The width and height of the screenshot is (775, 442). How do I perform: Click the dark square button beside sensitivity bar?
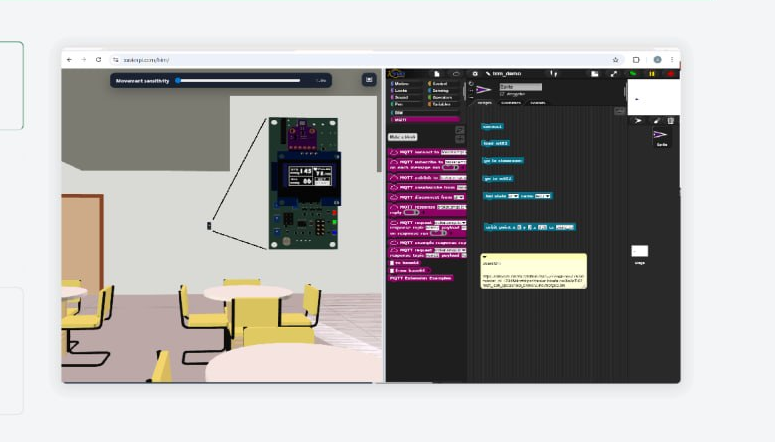click(x=369, y=80)
